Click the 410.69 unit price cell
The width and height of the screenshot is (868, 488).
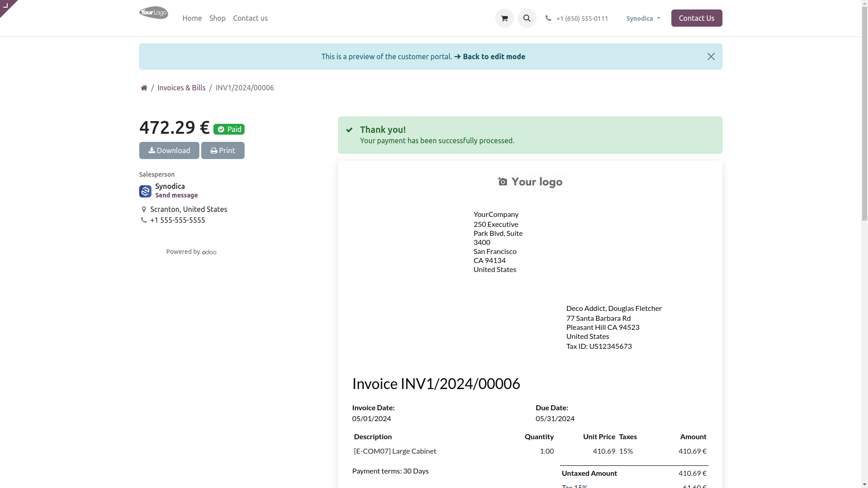(604, 451)
